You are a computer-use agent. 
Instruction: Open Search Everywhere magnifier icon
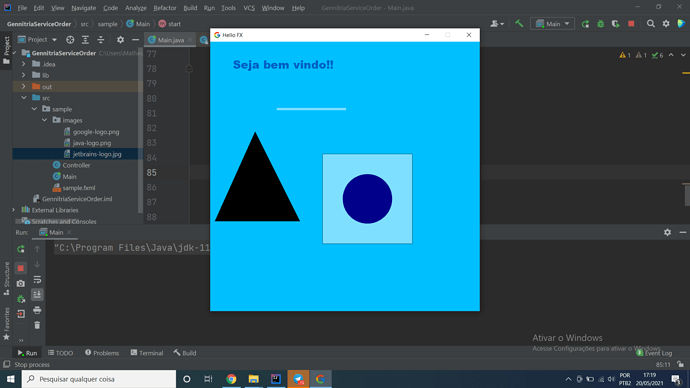(x=650, y=24)
